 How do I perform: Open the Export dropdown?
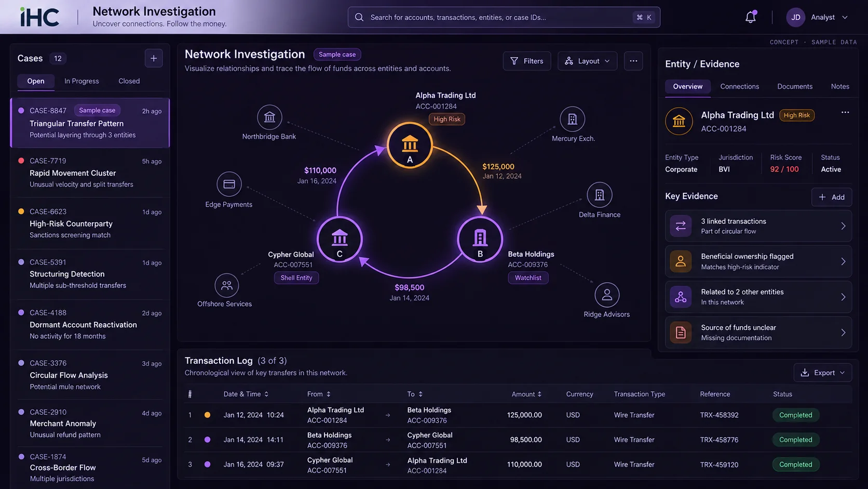click(822, 373)
